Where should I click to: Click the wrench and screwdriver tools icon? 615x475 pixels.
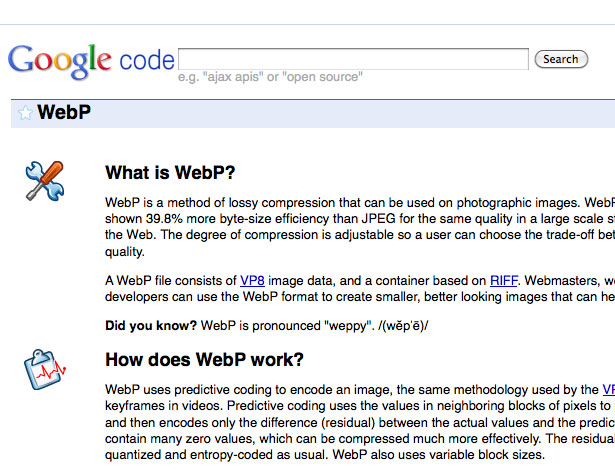point(45,181)
